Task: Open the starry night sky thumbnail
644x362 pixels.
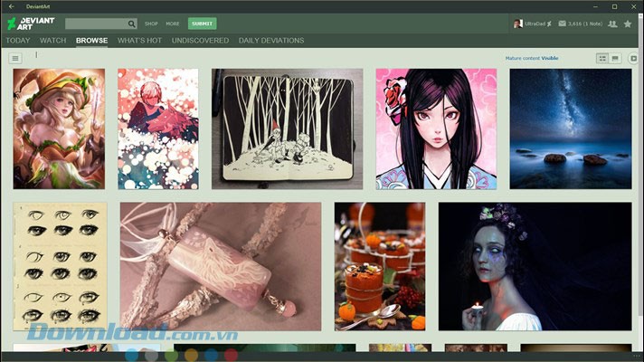Action: (x=570, y=128)
